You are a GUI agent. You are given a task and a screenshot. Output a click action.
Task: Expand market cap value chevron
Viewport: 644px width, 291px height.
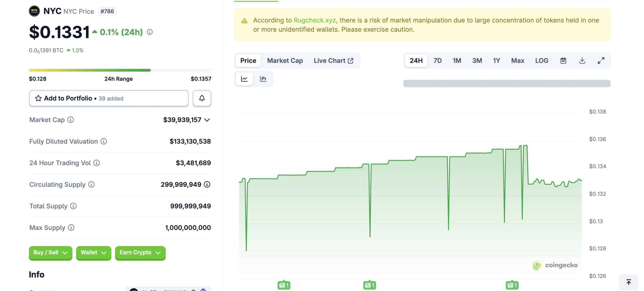[207, 120]
